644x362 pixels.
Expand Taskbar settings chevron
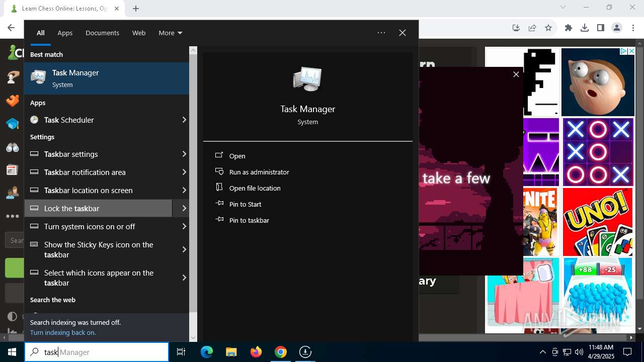(184, 154)
